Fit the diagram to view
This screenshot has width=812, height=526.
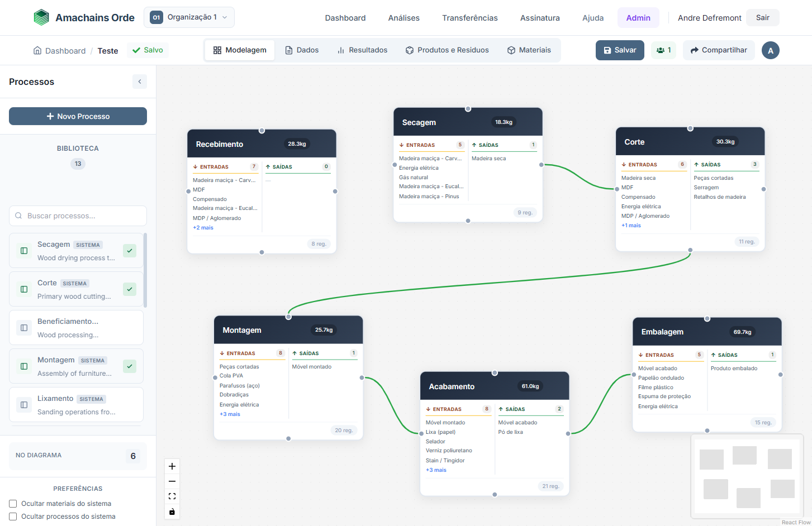pos(172,496)
